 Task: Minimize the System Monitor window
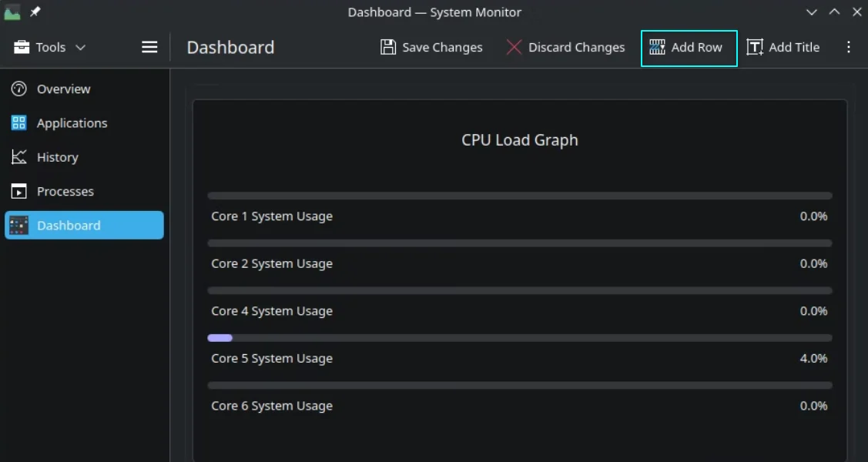pos(812,12)
